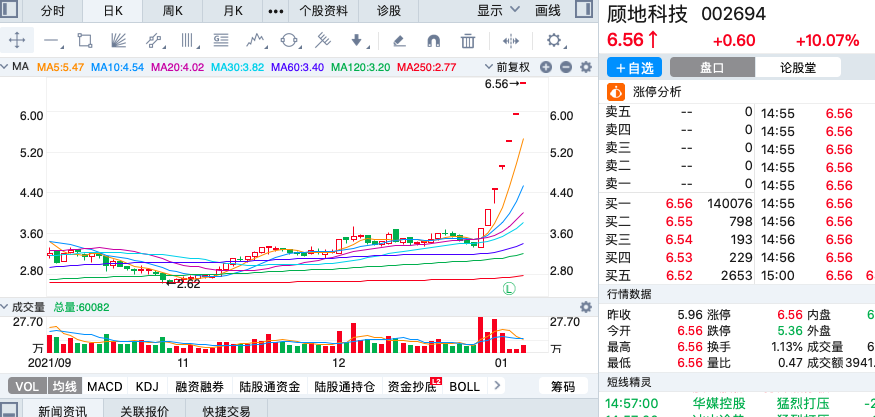
Task: Switch indicator to BOLL
Action: pyautogui.click(x=464, y=386)
